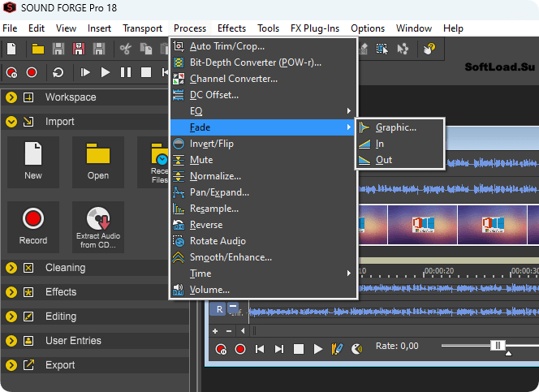
Task: Select Graphic fade in the submenu
Action: (399, 127)
